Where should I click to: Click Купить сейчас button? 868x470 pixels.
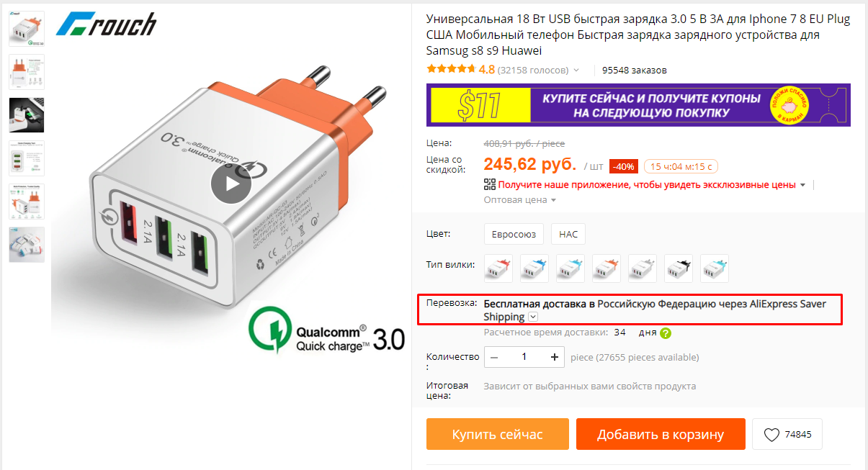click(498, 434)
